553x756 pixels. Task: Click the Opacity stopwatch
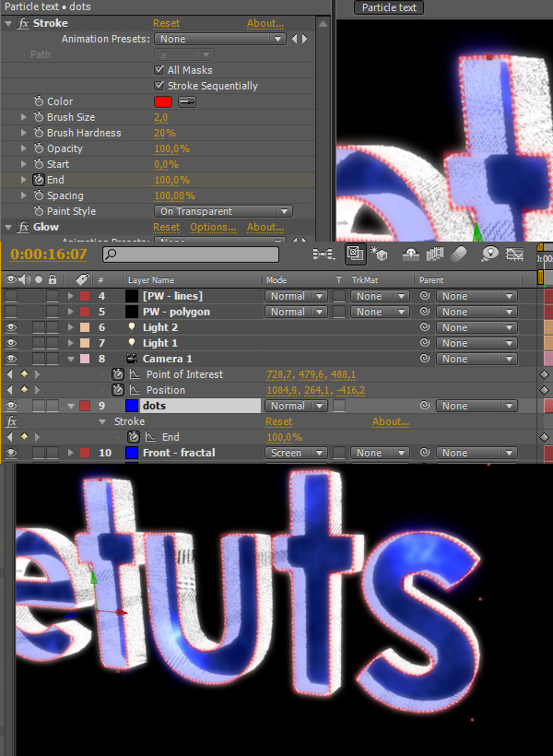[39, 148]
